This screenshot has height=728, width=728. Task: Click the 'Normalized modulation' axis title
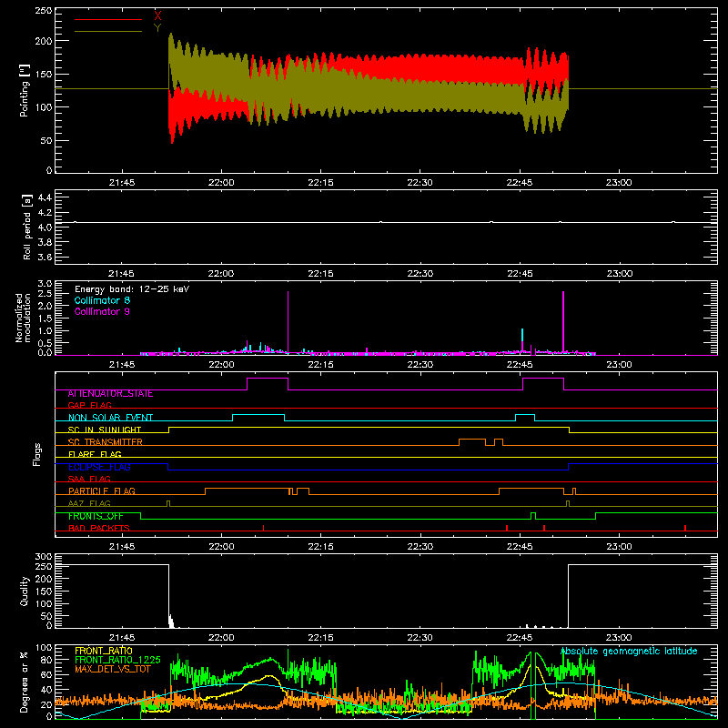(23, 318)
